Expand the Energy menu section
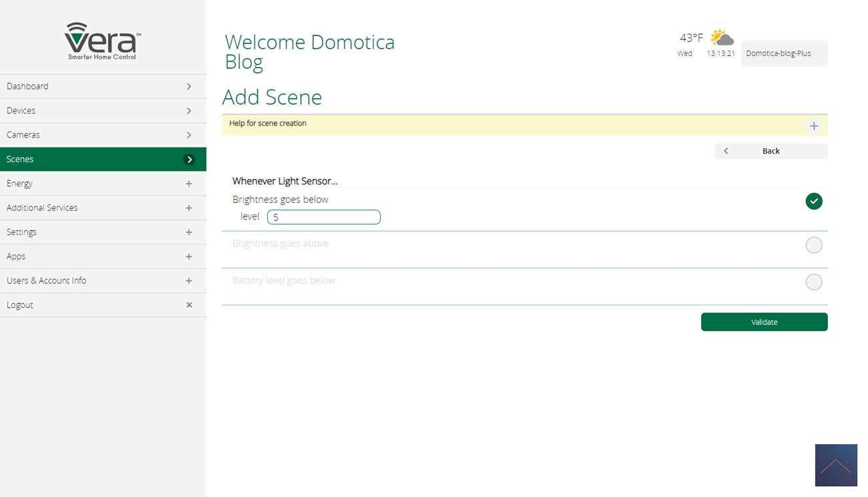 pyautogui.click(x=189, y=184)
